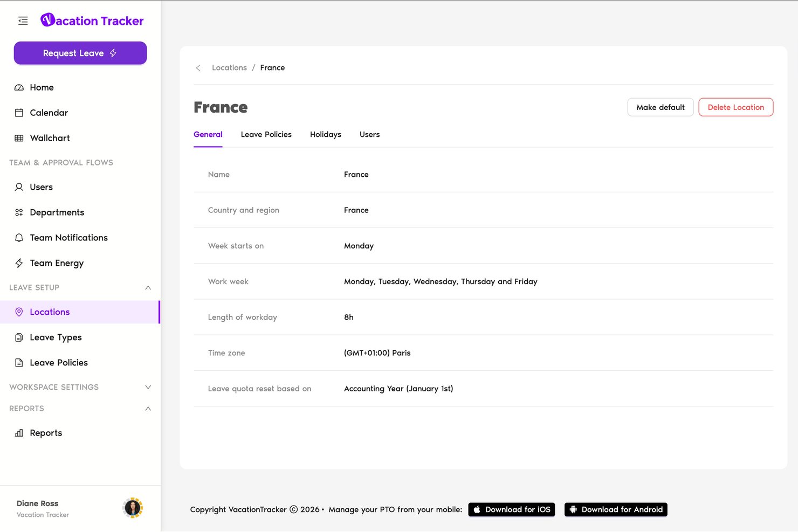
Task: Click the Home dashboard icon
Action: [19, 87]
